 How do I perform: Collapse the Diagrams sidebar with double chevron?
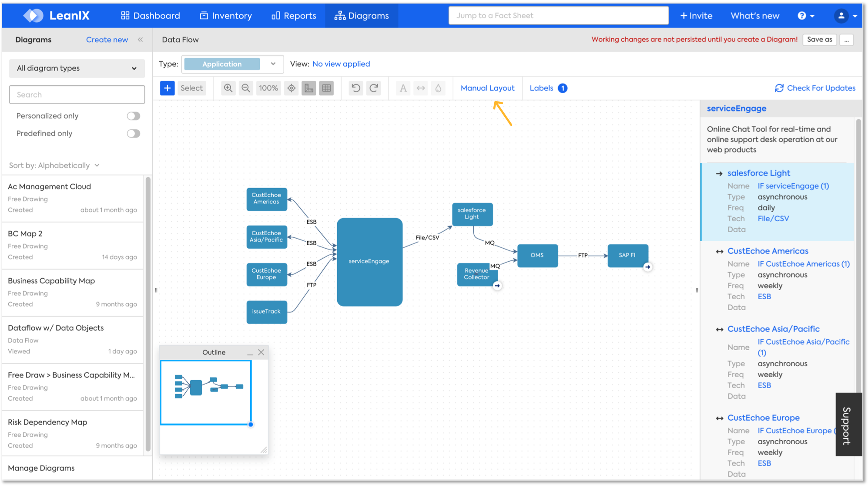pos(140,40)
